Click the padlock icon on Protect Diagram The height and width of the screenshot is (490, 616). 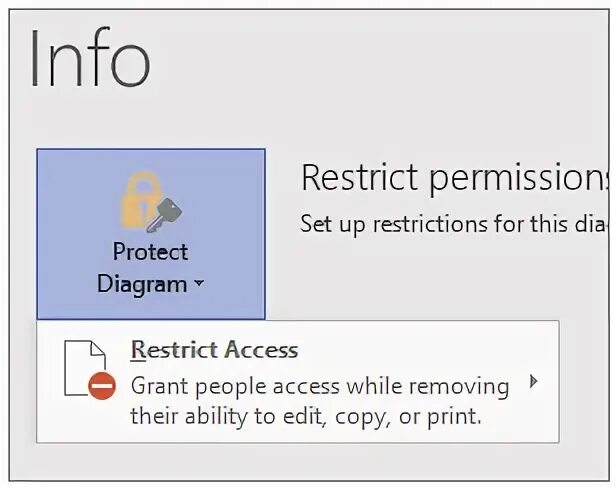(x=141, y=198)
